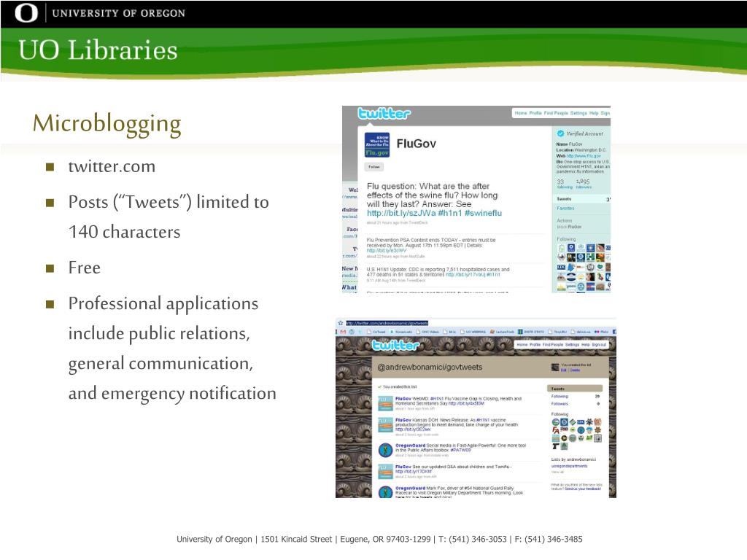This screenshot has height=560, width=747.
Task: Select Tweets tab in FluGov sidebar
Action: (581, 198)
